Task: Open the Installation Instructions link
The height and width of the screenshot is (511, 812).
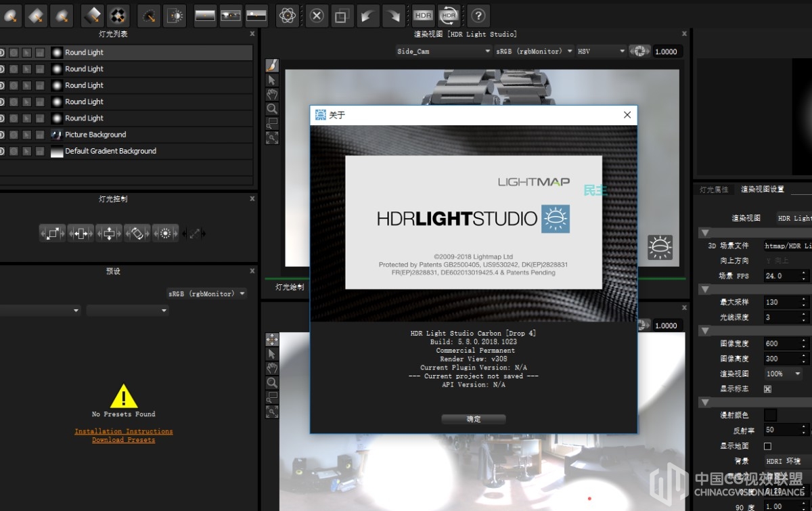Action: click(x=124, y=431)
